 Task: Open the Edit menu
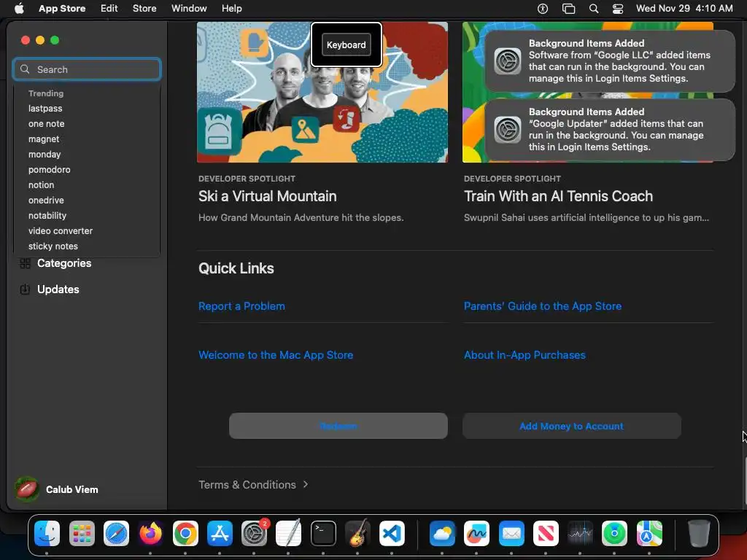coord(109,8)
